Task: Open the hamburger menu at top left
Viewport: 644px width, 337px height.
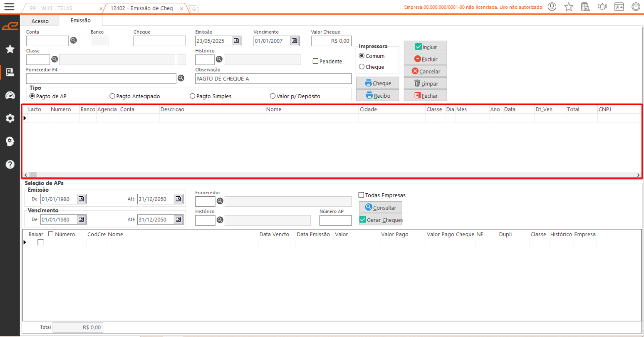Action: point(9,7)
